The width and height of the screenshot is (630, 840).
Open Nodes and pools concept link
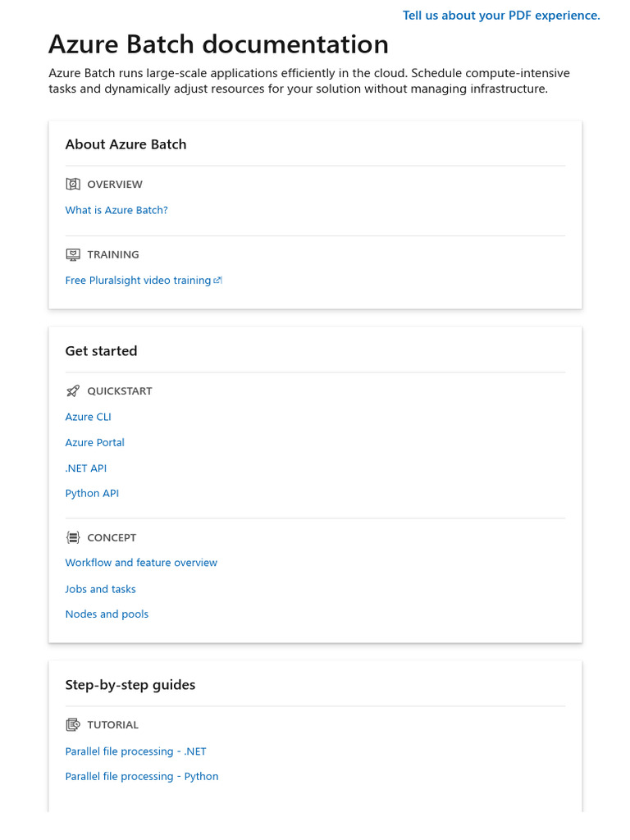pyautogui.click(x=107, y=614)
